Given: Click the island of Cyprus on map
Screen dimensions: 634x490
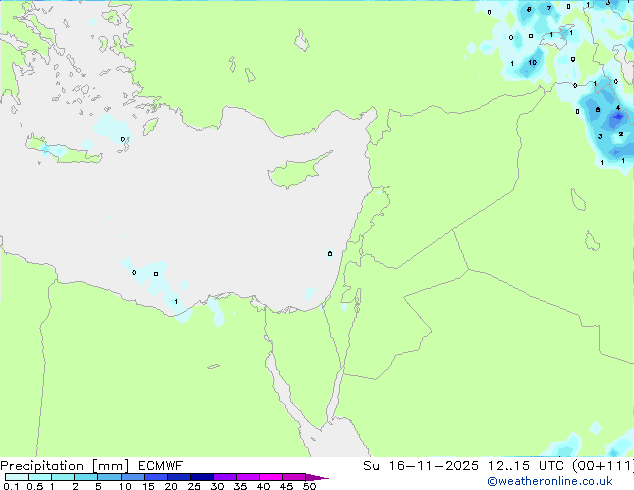Looking at the screenshot, I should pos(297,172).
